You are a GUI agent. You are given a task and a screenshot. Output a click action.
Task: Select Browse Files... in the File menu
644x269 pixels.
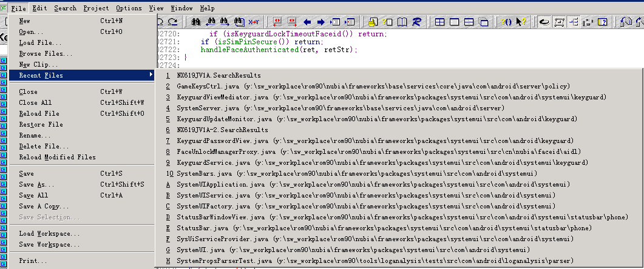click(82, 53)
